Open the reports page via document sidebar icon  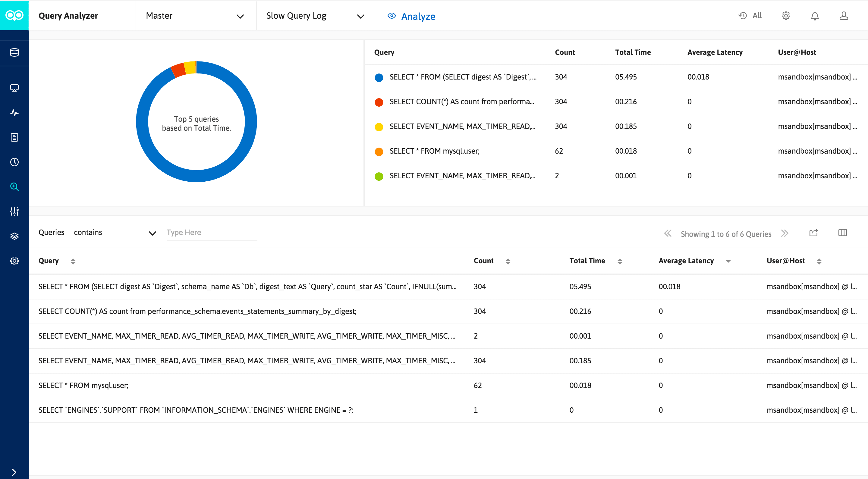pos(14,137)
